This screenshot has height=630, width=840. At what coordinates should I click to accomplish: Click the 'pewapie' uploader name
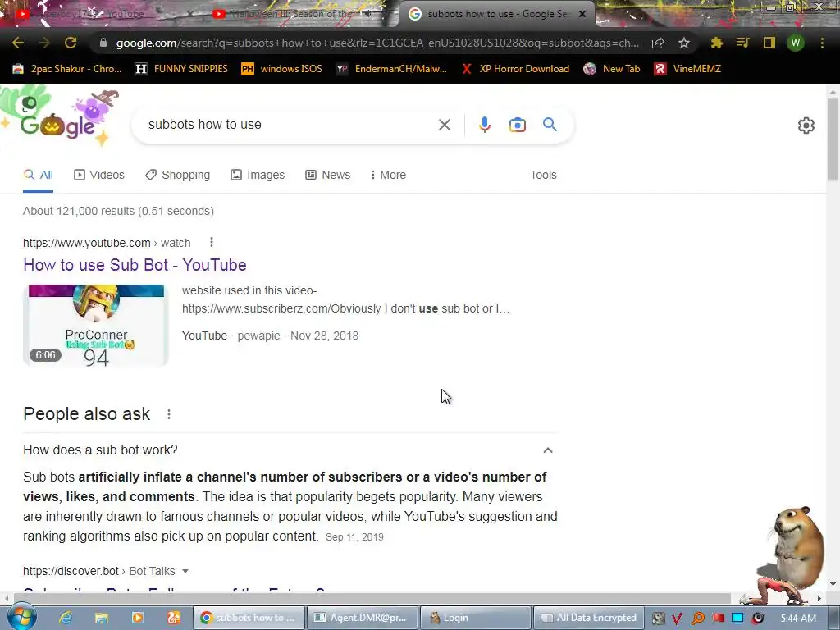(258, 336)
